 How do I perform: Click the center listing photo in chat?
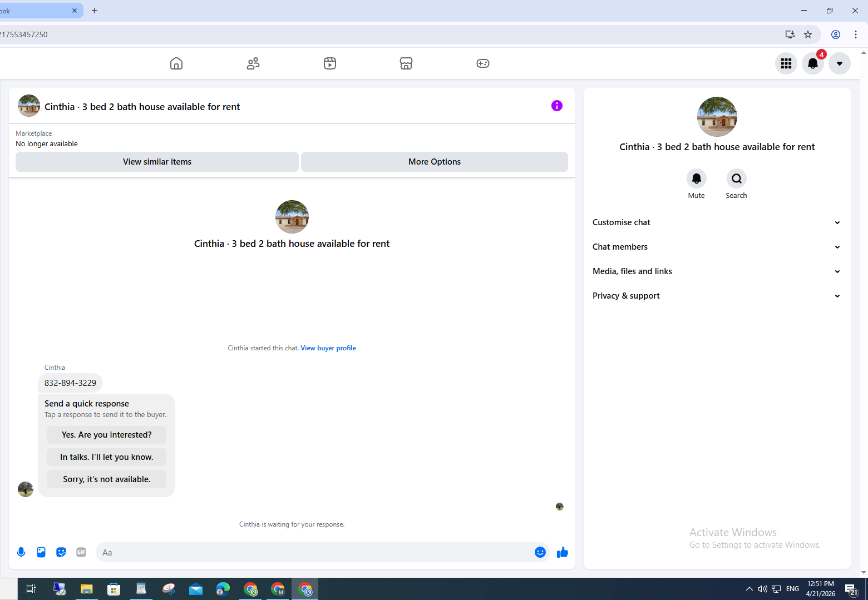click(x=292, y=217)
